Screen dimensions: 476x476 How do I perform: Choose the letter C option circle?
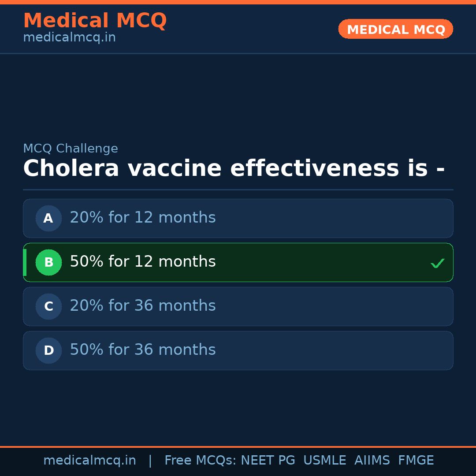48,306
